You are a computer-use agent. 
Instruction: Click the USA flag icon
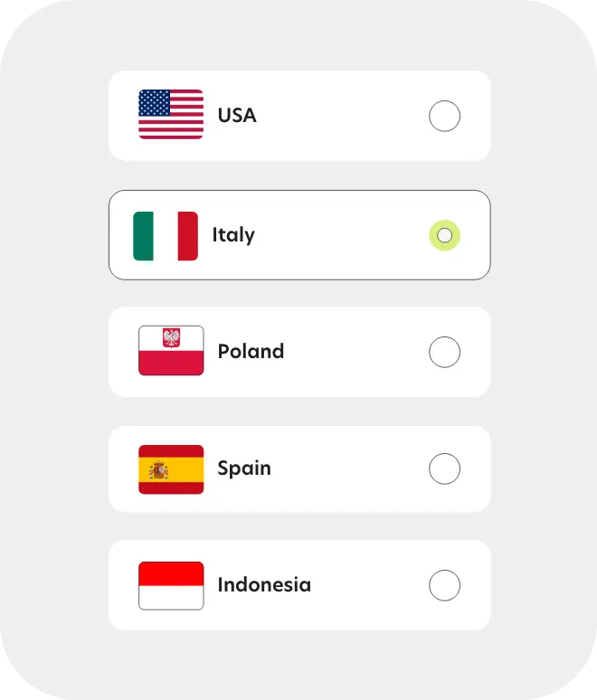pos(171,115)
